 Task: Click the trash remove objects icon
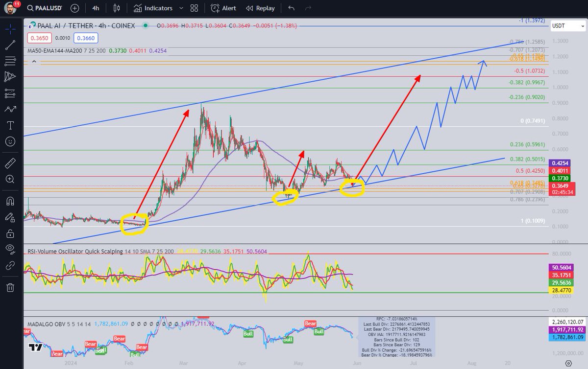click(x=10, y=287)
